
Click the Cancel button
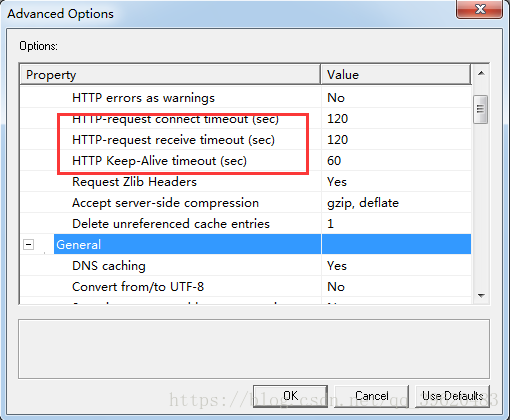(371, 396)
